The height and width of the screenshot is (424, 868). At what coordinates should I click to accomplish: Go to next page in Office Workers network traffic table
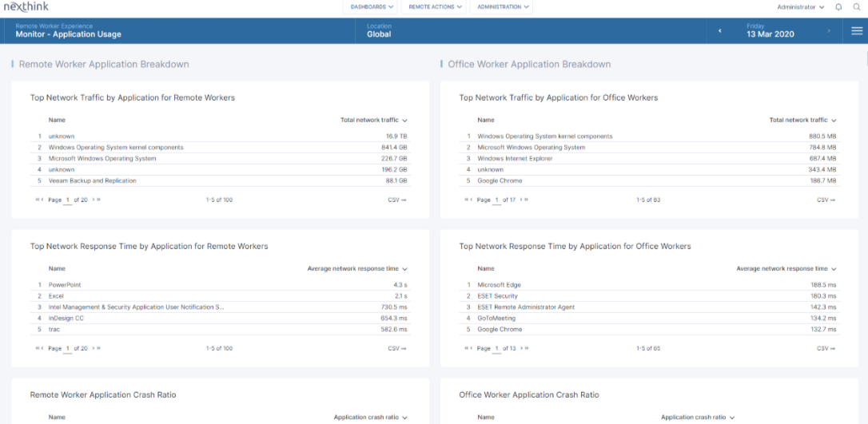522,200
